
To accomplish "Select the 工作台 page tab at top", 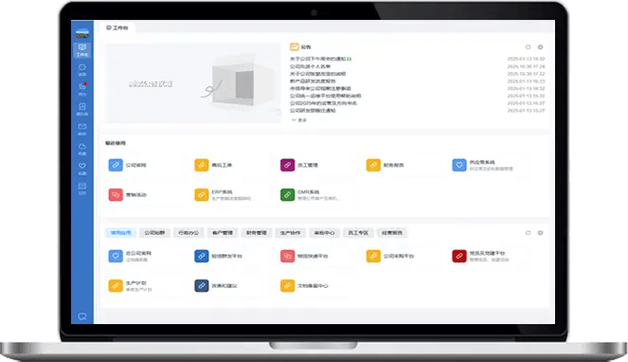I will (117, 28).
